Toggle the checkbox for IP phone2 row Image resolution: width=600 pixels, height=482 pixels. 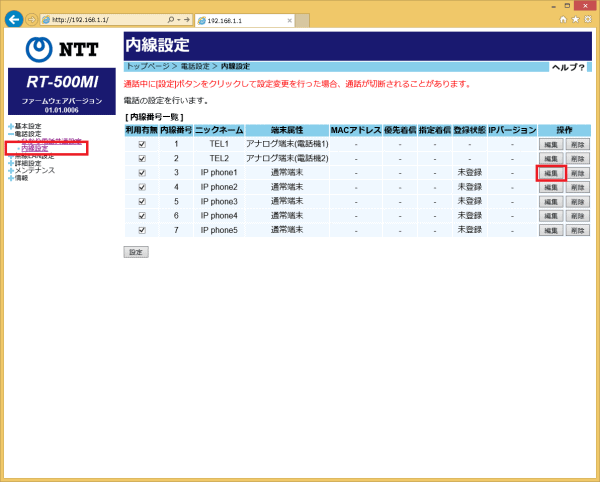coord(142,187)
